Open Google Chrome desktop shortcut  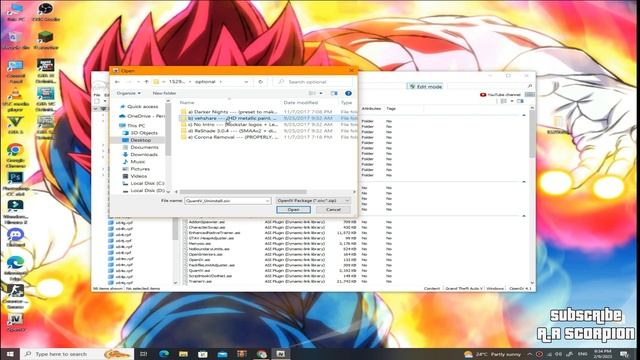(15, 156)
